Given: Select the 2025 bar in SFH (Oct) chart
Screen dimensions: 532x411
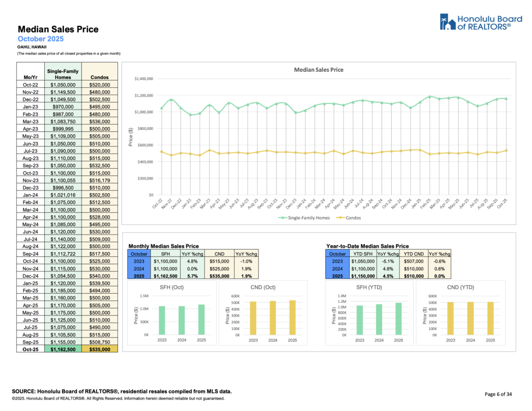Looking at the screenshot, I should click(201, 320).
